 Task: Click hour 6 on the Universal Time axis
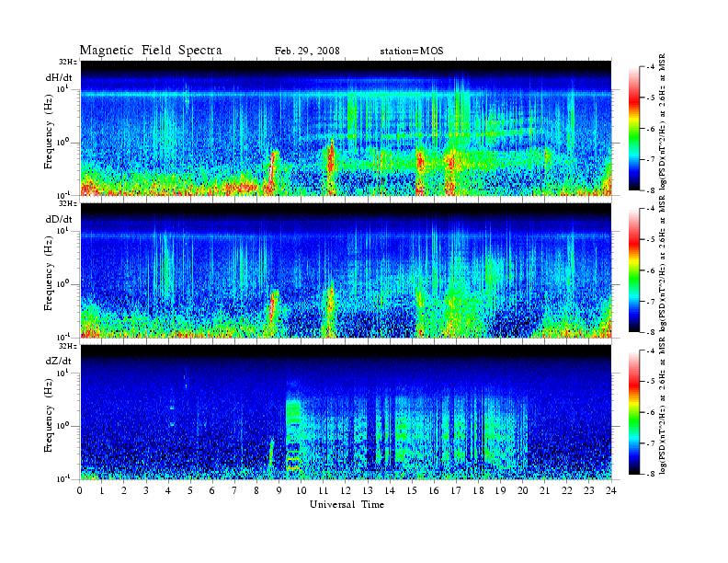point(212,490)
